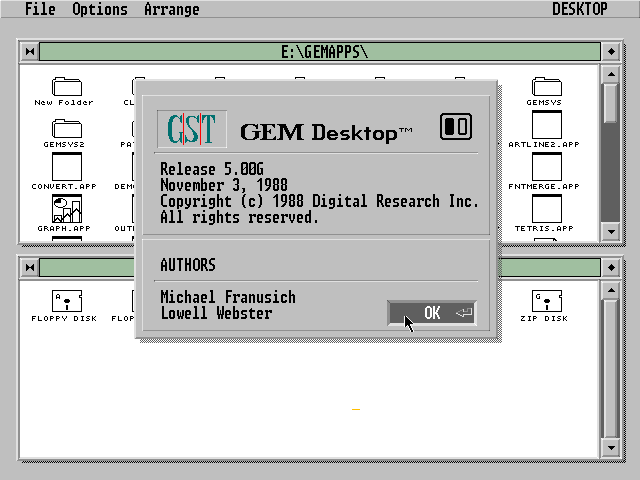Click the lower window's vertical scroll thumb

click(x=611, y=369)
